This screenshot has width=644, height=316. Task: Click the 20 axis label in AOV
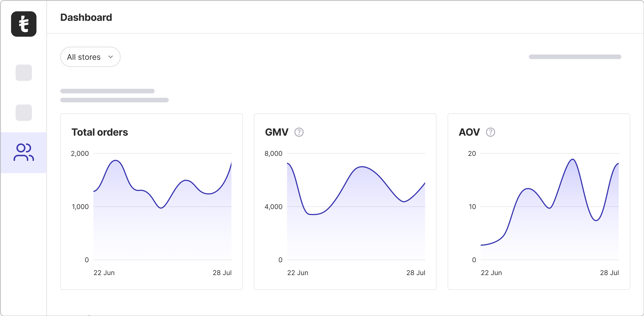pyautogui.click(x=472, y=153)
